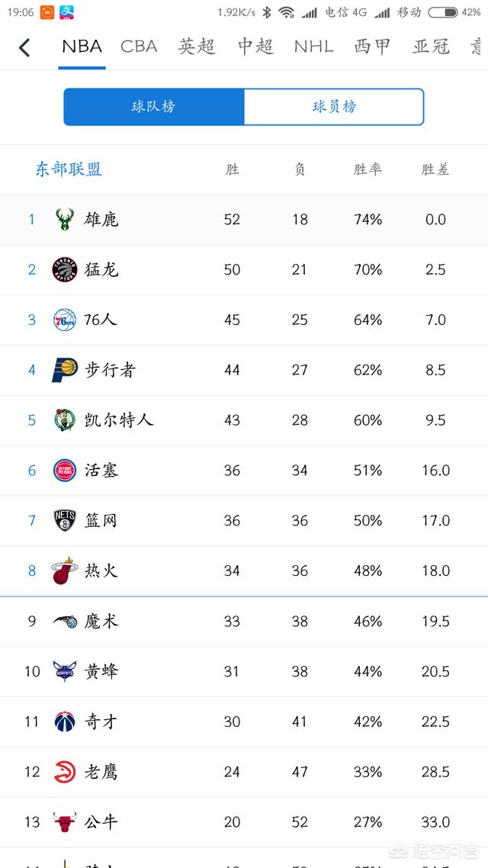Tap the Hornets (黄蜂) team logo
The width and height of the screenshot is (488, 868).
[x=65, y=671]
